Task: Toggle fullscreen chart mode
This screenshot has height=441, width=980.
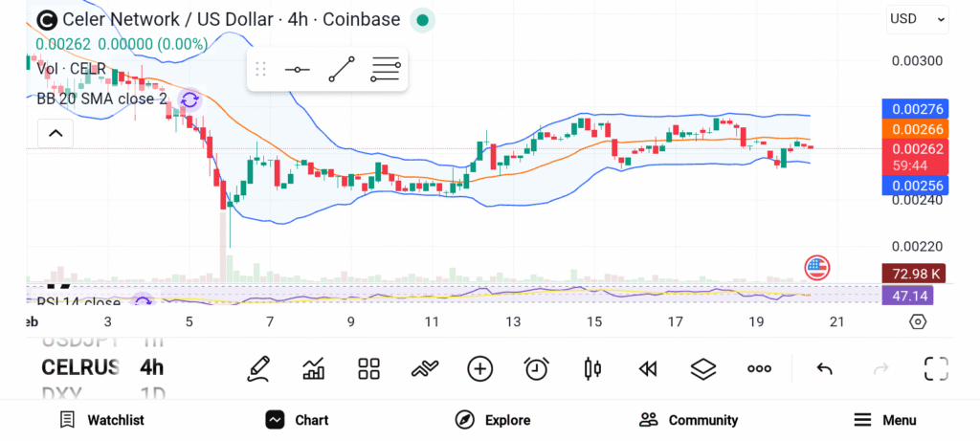Action: pos(936,368)
